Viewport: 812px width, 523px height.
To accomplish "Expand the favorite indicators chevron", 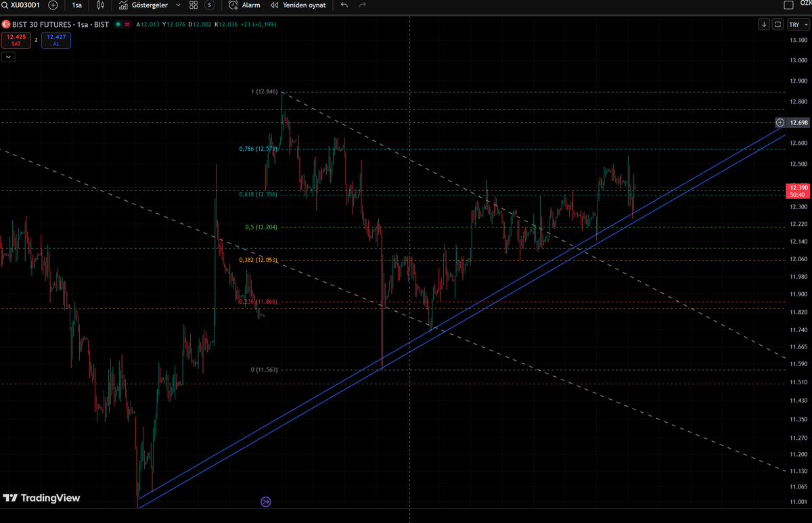I will 178,5.
